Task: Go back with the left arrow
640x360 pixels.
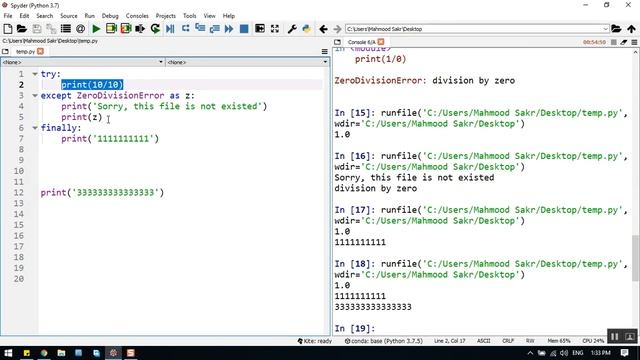Action: (x=323, y=29)
